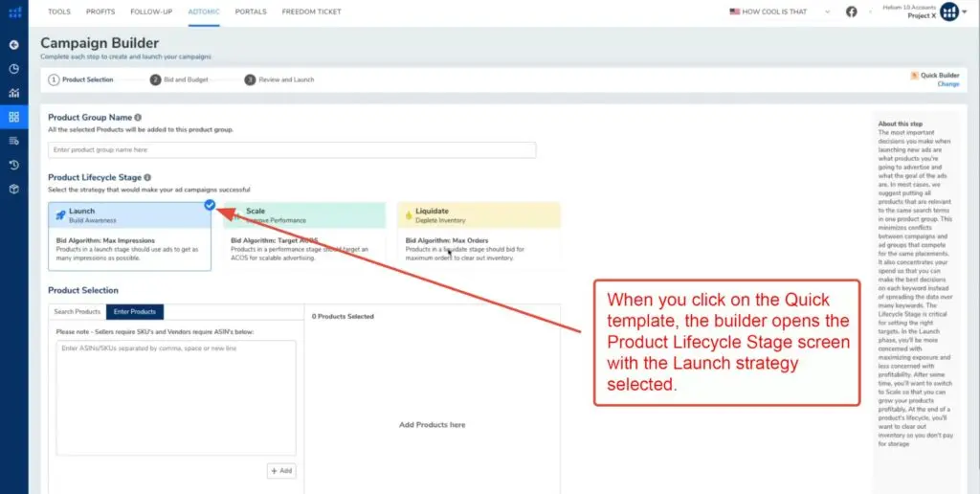Click the history clock sidebar icon

coord(13,165)
